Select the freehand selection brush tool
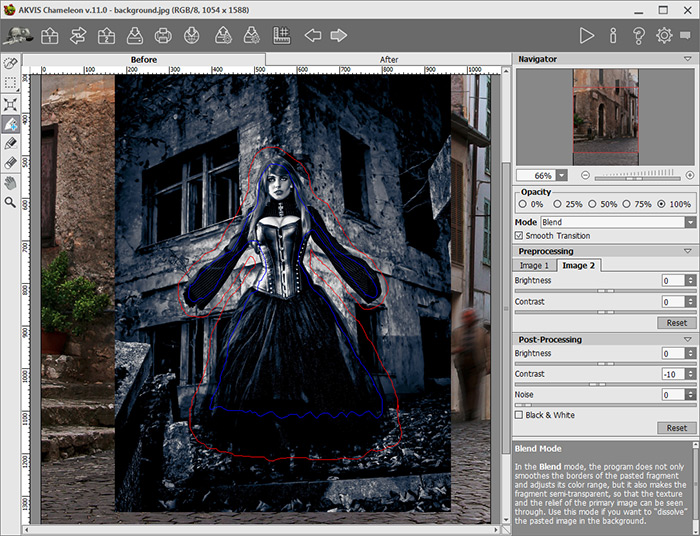The image size is (700, 536). tap(10, 63)
